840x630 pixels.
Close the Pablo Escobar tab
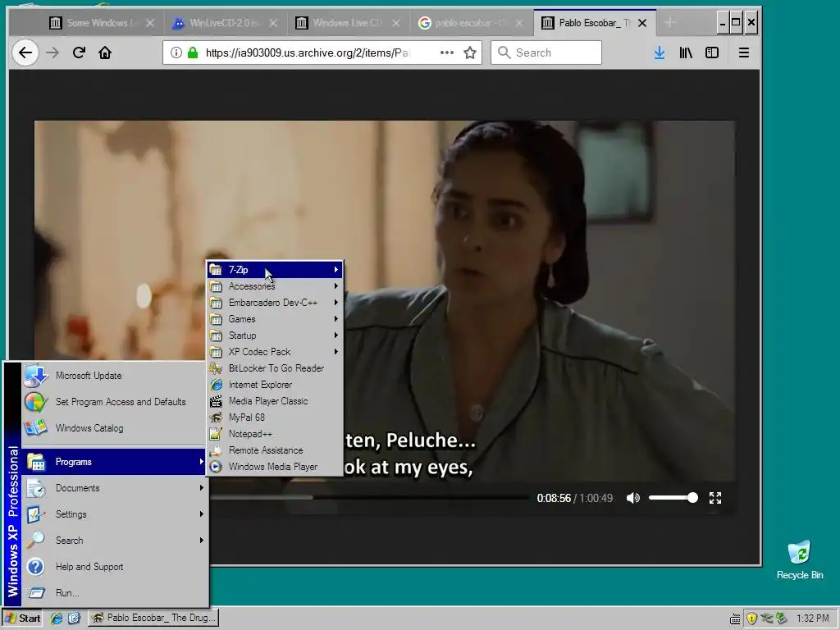(x=642, y=23)
